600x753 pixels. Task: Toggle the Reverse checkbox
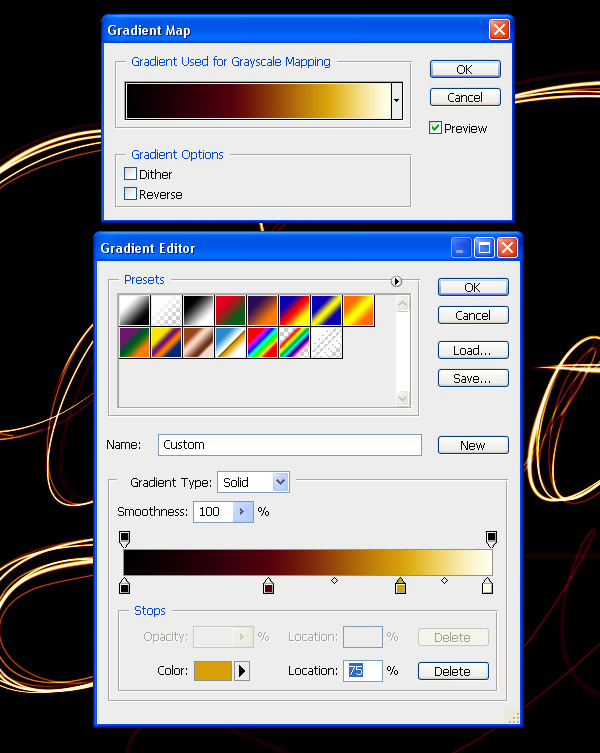[x=130, y=194]
